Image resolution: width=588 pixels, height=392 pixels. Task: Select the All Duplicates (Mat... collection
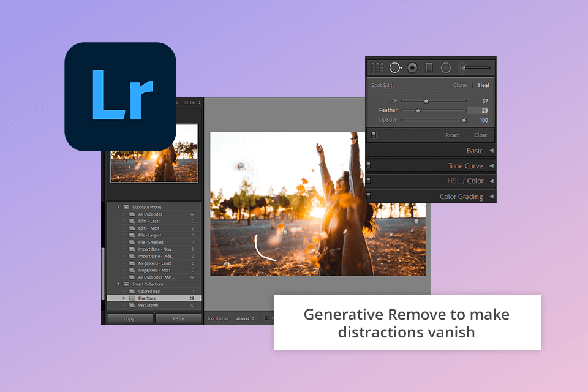(x=154, y=277)
